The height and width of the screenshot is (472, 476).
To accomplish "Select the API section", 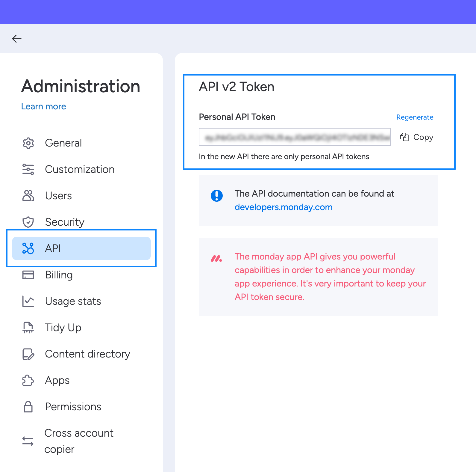I will 81,248.
